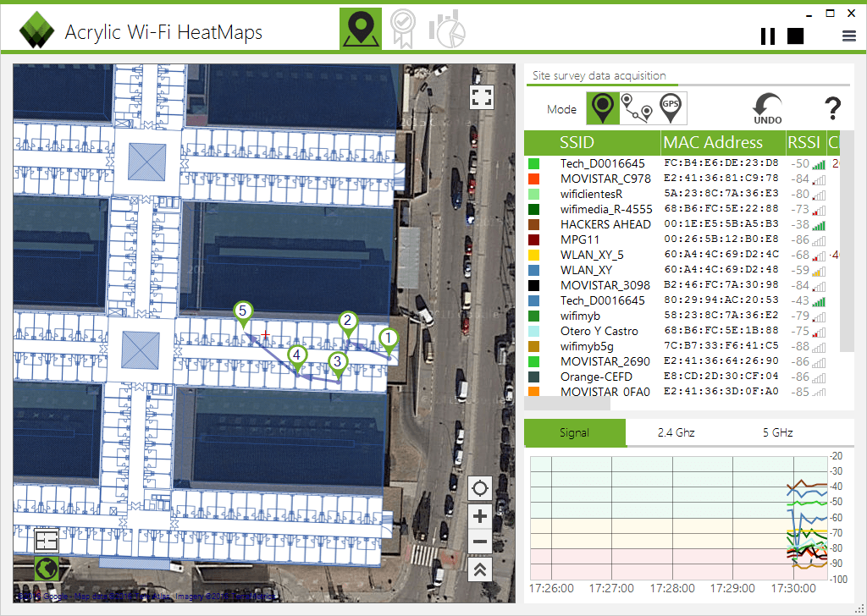
Task: Select the MOVISTAR_2690 network row
Action: pyautogui.click(x=682, y=361)
